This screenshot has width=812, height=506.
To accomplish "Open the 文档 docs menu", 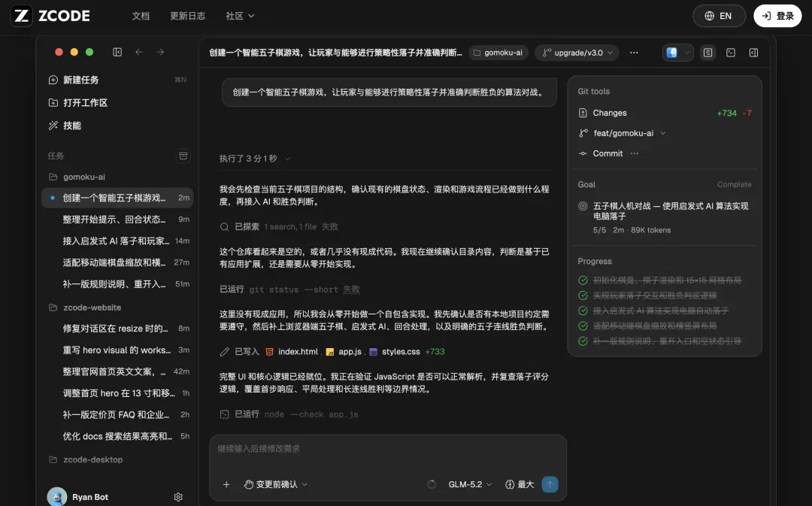I will 141,16.
